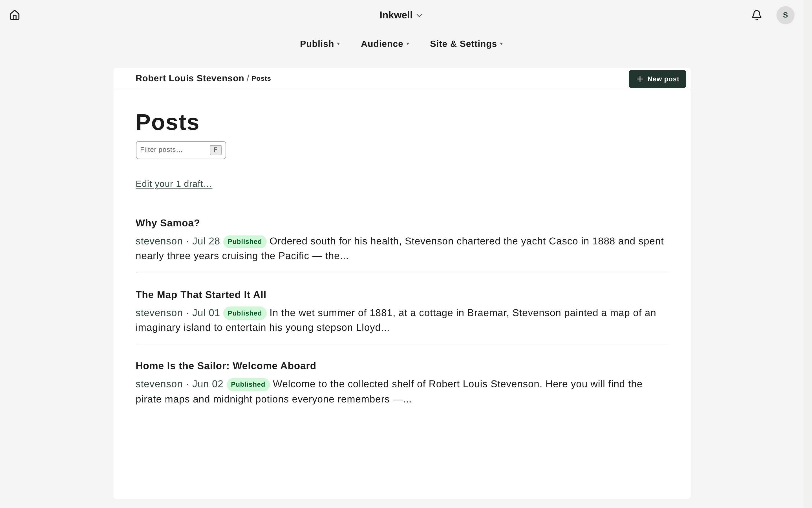Image resolution: width=812 pixels, height=508 pixels.
Task: Click the stevenson · Jul 28 byline
Action: (x=178, y=241)
